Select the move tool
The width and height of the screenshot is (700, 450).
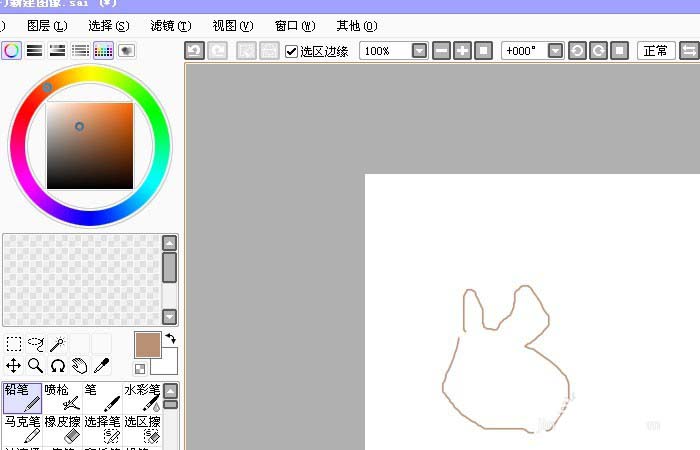point(13,366)
